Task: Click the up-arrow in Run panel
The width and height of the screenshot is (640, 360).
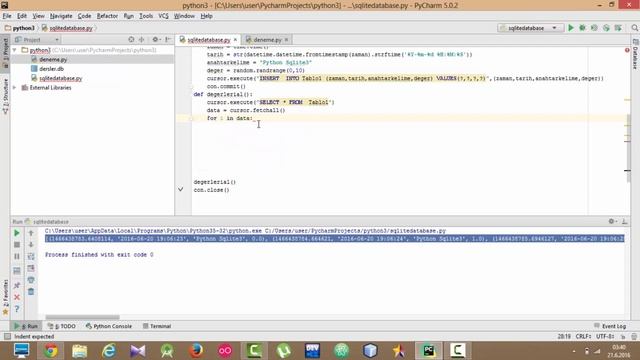Action: 31,233
